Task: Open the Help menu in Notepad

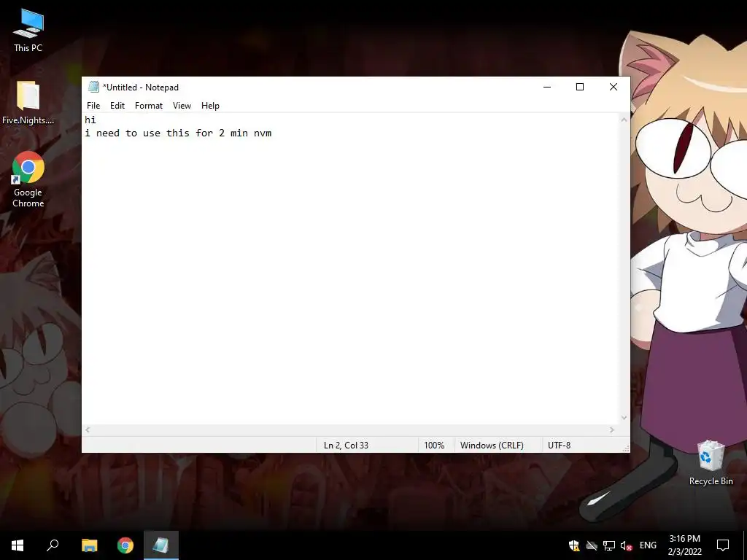Action: pyautogui.click(x=210, y=106)
